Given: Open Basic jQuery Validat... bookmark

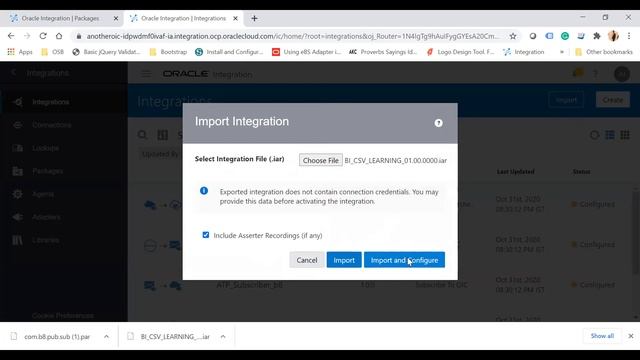Looking at the screenshot, I should pyautogui.click(x=107, y=52).
